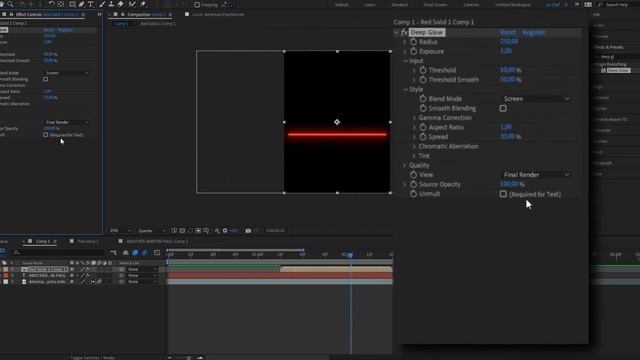The height and width of the screenshot is (360, 640).
Task: Collapse the Input group
Action: pyautogui.click(x=405, y=61)
